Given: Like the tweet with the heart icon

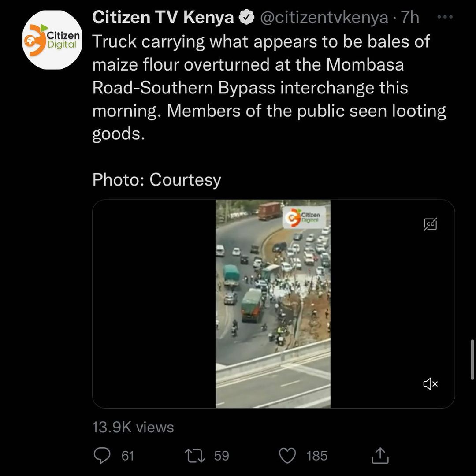Looking at the screenshot, I should pyautogui.click(x=288, y=455).
